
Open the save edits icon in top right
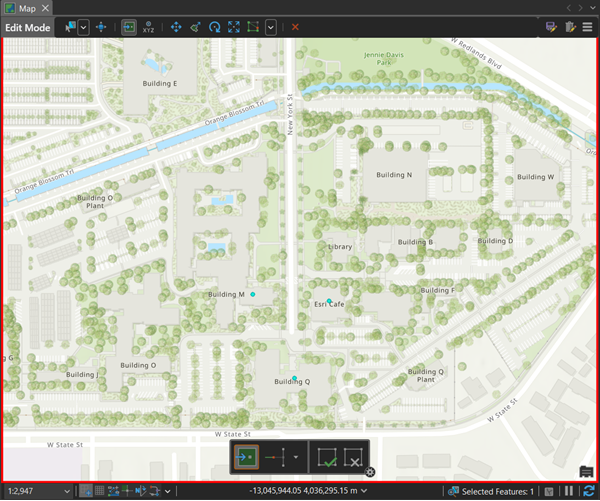click(551, 27)
